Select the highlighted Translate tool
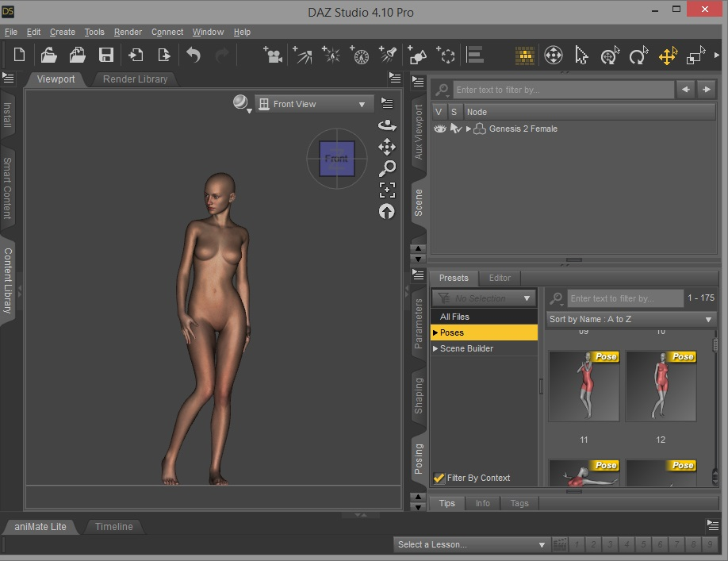The width and height of the screenshot is (728, 561). 668,56
